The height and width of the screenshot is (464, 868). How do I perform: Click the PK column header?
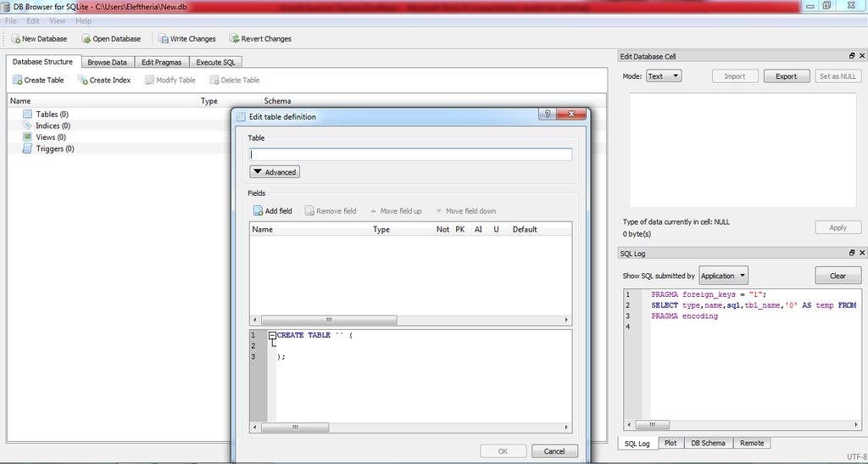click(x=460, y=229)
